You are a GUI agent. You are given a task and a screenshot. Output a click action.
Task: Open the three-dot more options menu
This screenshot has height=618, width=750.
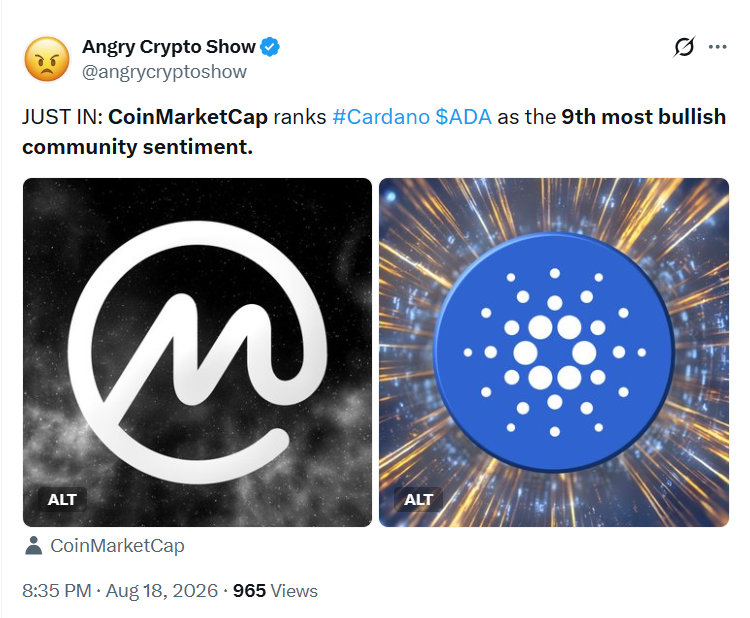pyautogui.click(x=717, y=47)
